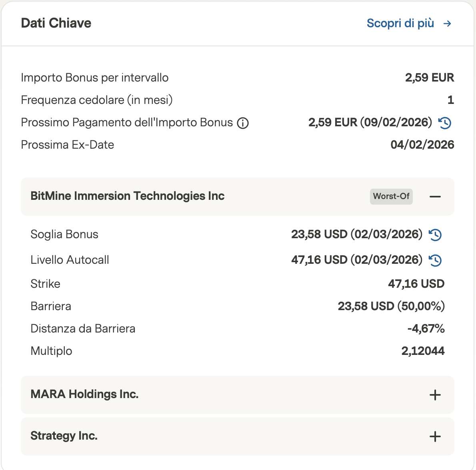476x470 pixels.
Task: Click the Barriera value 23,58 USD (50,00%)
Action: pos(391,306)
